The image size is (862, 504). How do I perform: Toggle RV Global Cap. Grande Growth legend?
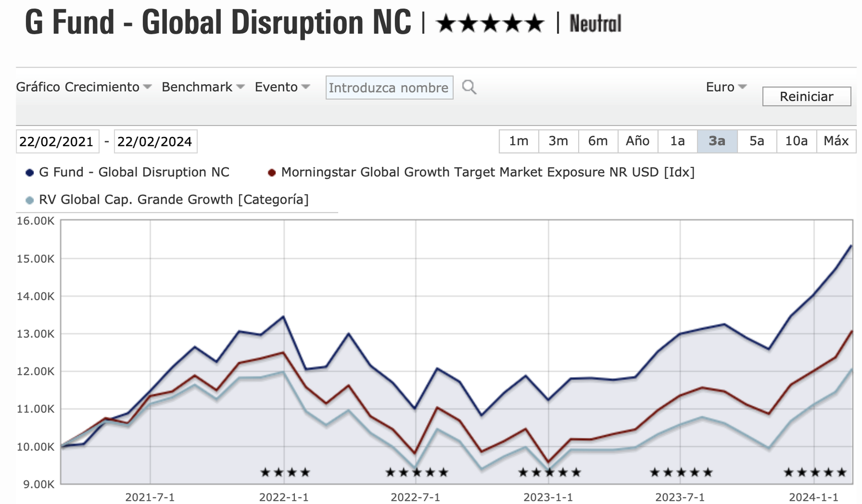(30, 200)
